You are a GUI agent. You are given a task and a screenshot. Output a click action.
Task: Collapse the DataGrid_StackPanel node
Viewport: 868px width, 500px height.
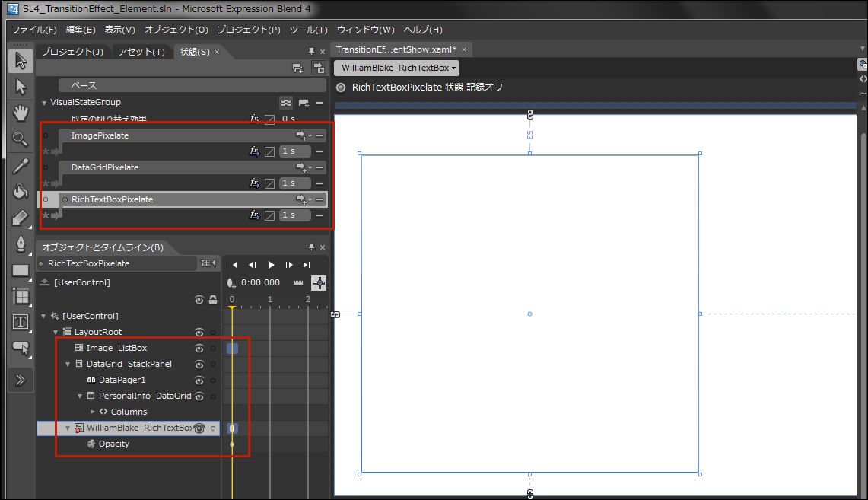(x=68, y=365)
